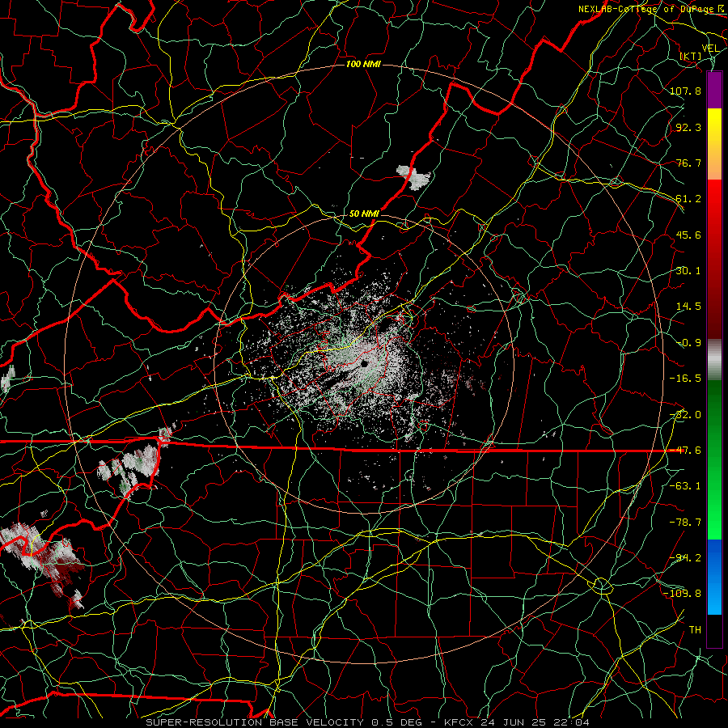The image size is (728, 728).
Task: Select the 30.1 scale value
Action: 688,271
